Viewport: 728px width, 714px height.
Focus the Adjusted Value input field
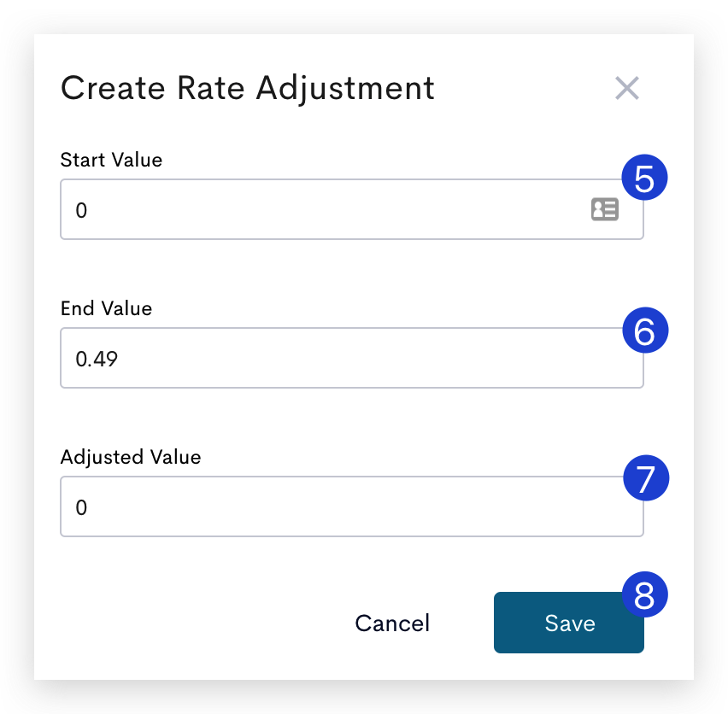(x=352, y=506)
